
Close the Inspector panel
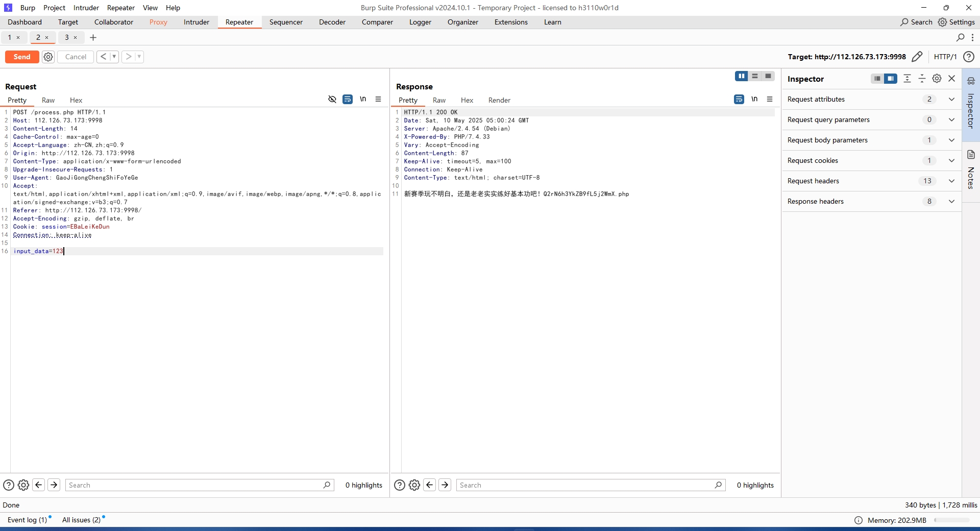951,79
